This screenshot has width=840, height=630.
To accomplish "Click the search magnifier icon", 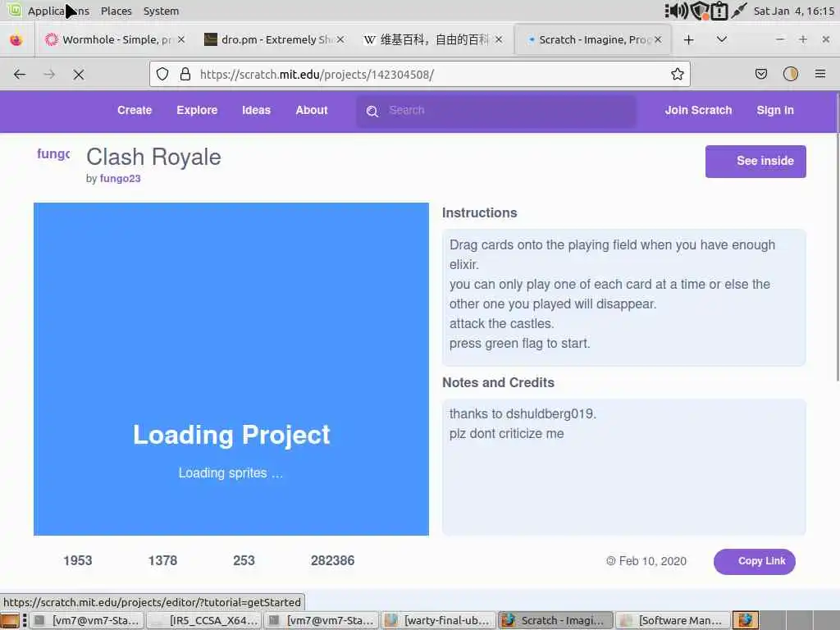I will 372,111.
